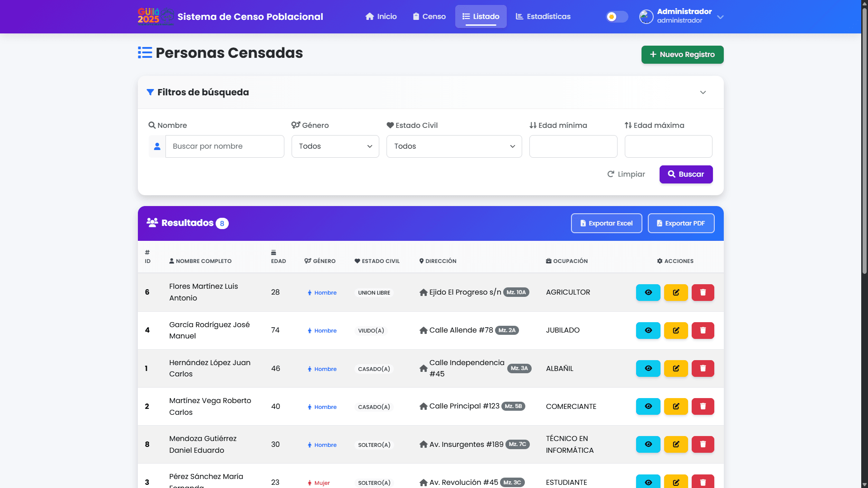Select the home icon beside Calle Principal #123
The height and width of the screenshot is (488, 868).
pos(423,406)
